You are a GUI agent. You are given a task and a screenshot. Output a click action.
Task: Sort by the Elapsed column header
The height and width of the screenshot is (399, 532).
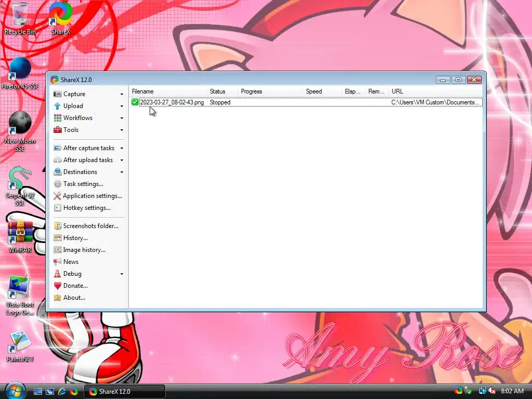353,91
